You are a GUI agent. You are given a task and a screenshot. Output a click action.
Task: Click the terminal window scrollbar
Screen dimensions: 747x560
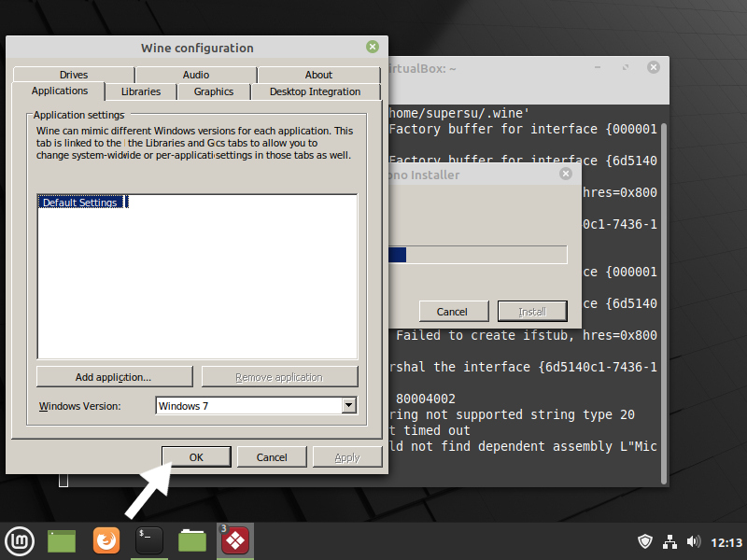664,304
